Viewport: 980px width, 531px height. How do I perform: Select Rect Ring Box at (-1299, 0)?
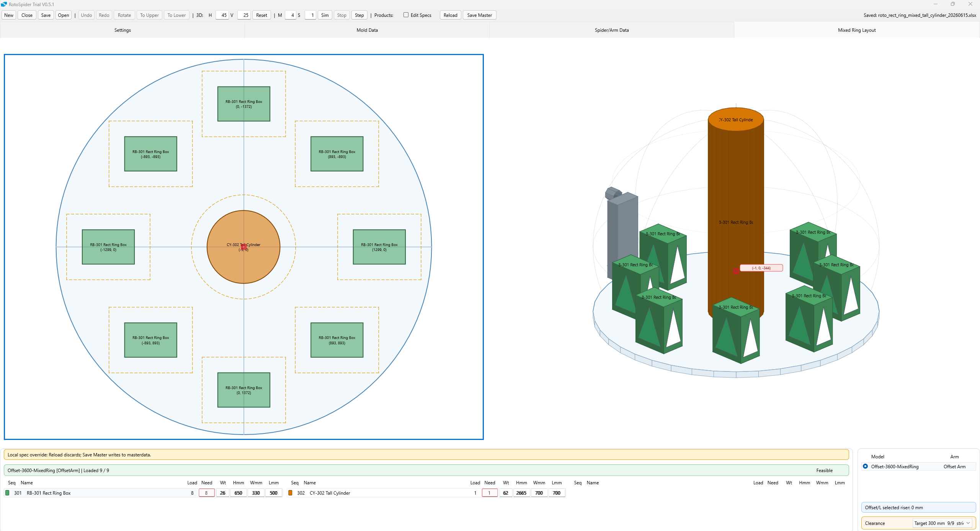pos(108,247)
